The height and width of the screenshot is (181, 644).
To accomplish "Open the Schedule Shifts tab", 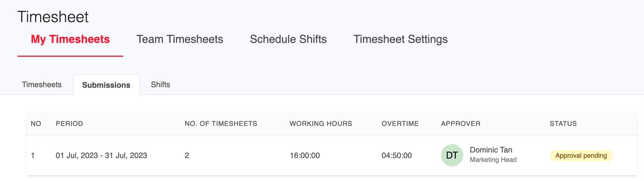I will [288, 39].
